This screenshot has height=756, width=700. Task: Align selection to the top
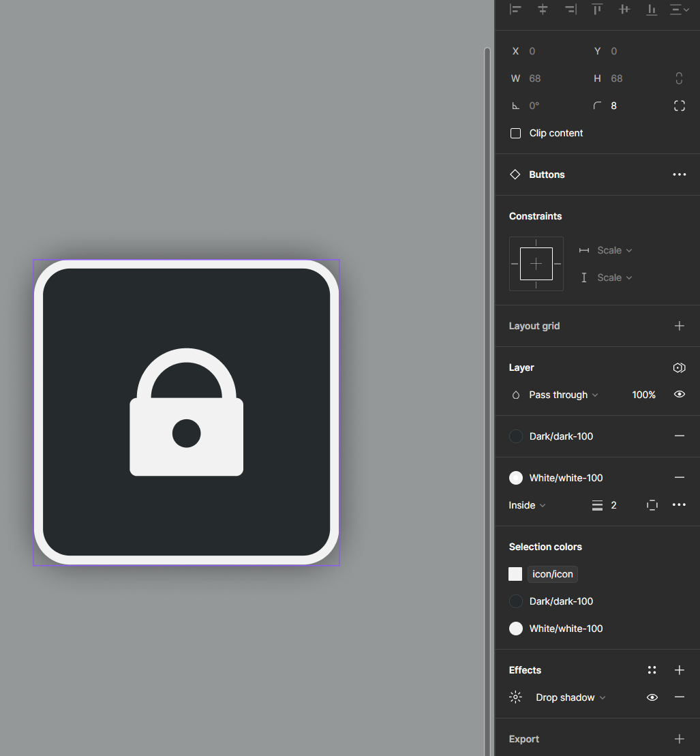pyautogui.click(x=597, y=9)
